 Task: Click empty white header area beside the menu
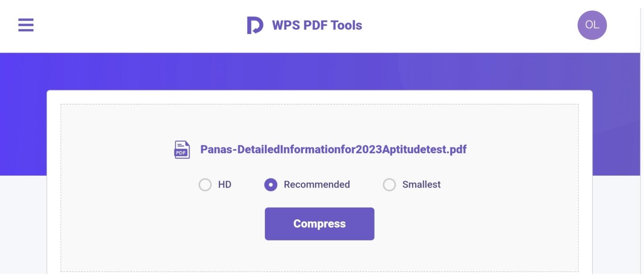139,25
